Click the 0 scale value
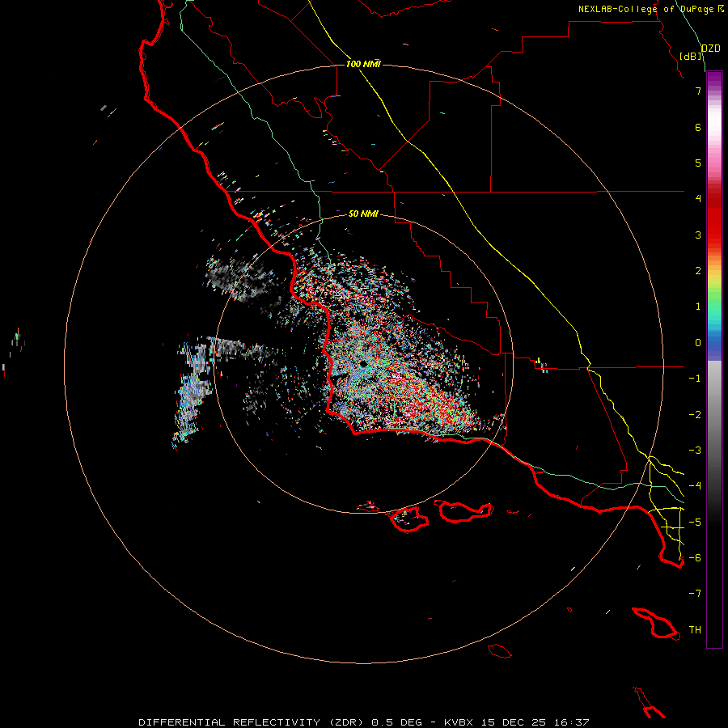Image resolution: width=728 pixels, height=728 pixels. [698, 342]
